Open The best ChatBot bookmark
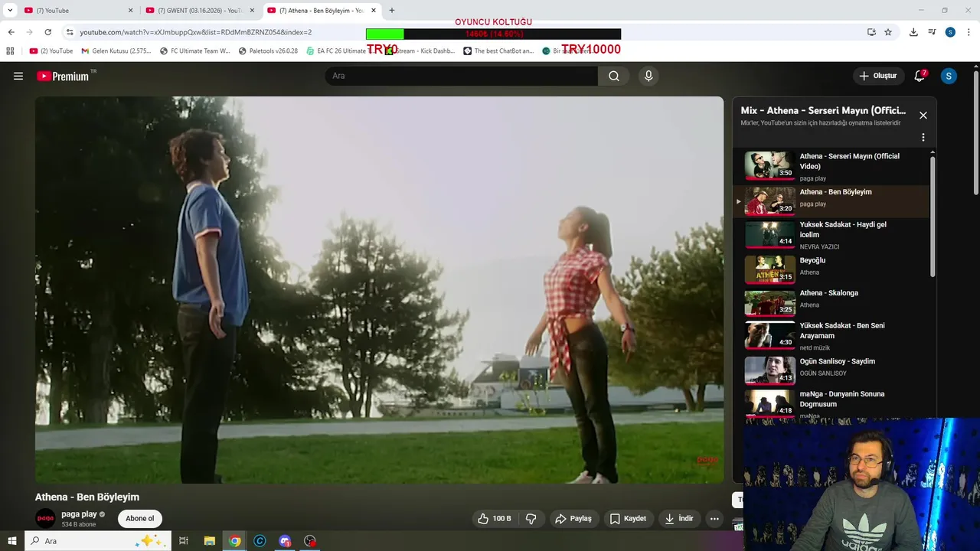980x551 pixels. 498,51
